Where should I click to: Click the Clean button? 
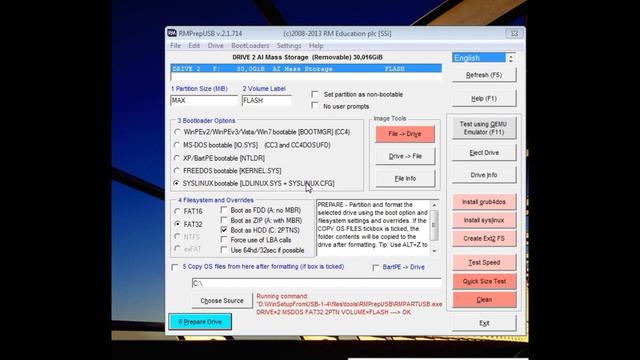pyautogui.click(x=484, y=300)
